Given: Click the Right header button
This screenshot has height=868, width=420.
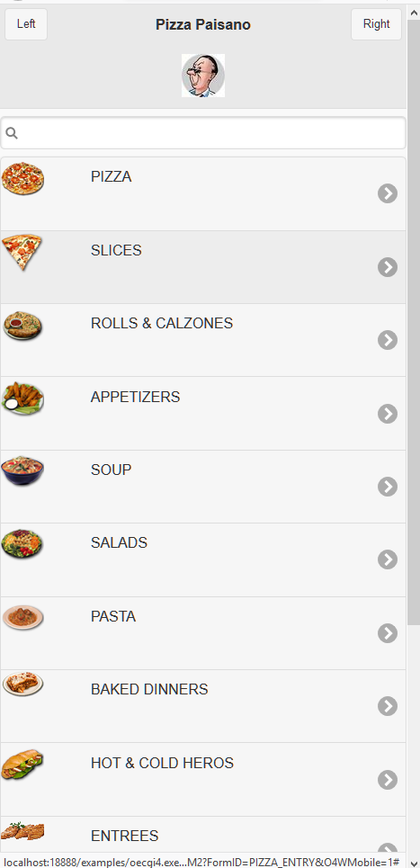Looking at the screenshot, I should tap(376, 24).
